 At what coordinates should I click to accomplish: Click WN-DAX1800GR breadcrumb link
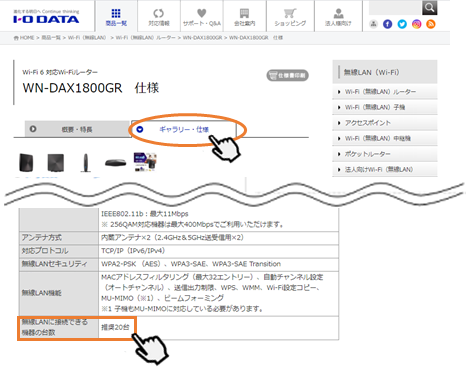click(x=202, y=38)
